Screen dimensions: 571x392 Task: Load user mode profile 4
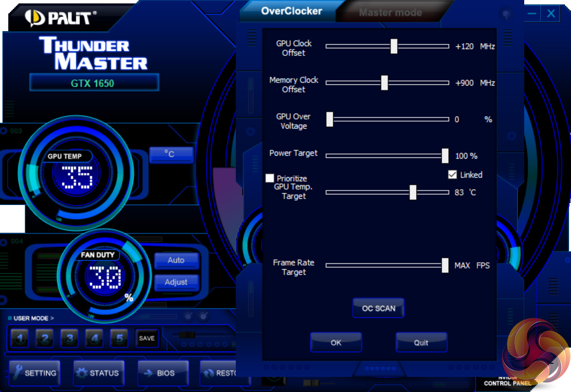click(95, 338)
